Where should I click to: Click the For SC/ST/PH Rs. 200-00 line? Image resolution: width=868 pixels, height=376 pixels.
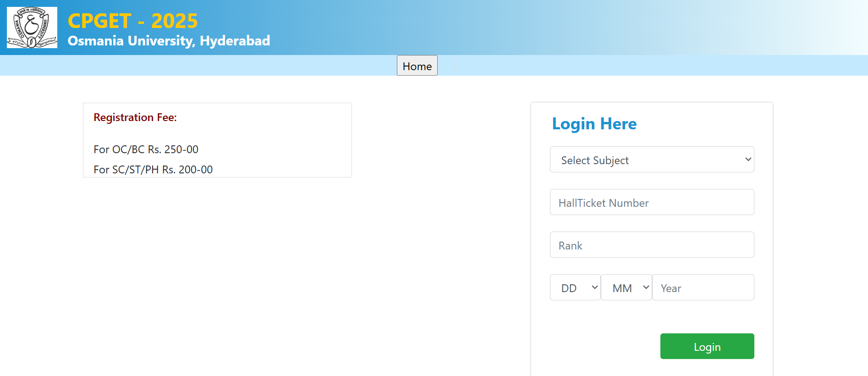point(153,170)
